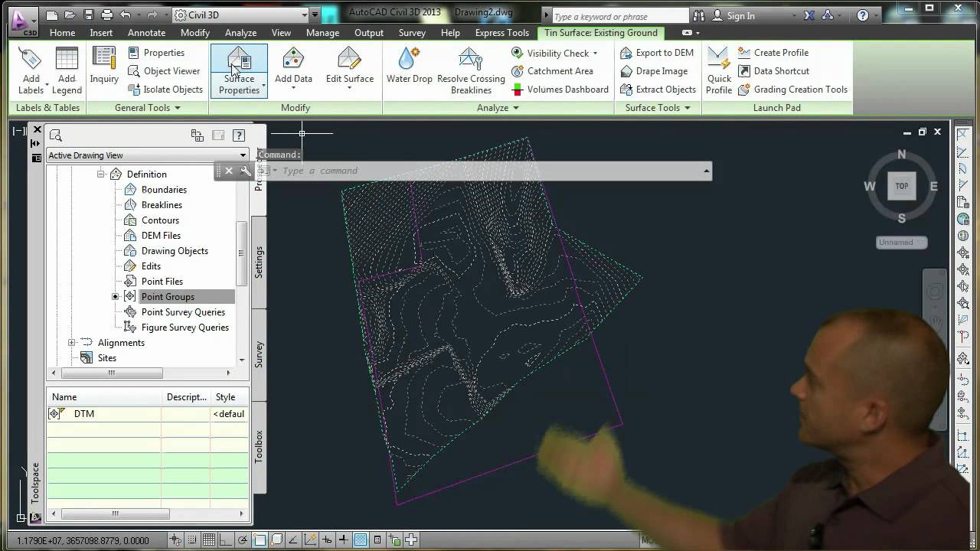Screen dimensions: 980x551
Task: Toggle Snap Mode in the status bar
Action: click(193, 540)
